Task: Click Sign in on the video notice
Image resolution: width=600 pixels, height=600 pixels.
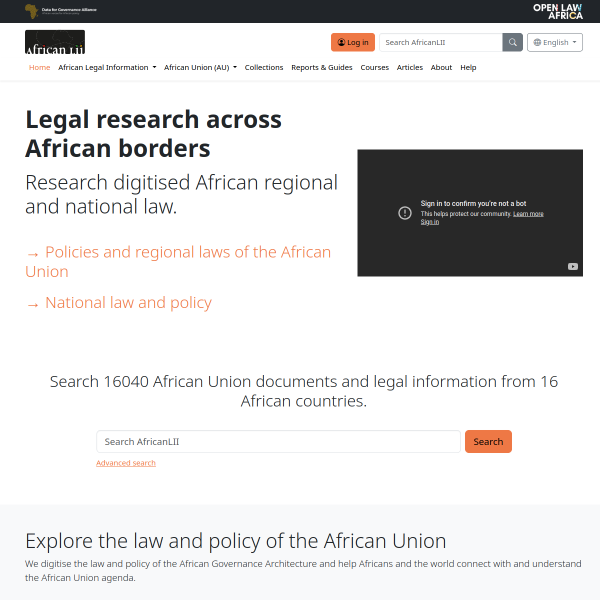Action: (x=430, y=222)
